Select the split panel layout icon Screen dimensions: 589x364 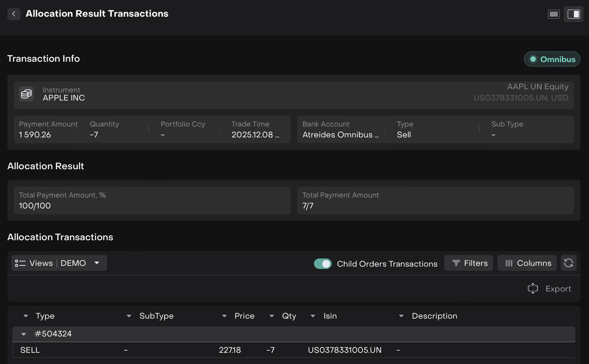click(x=573, y=14)
